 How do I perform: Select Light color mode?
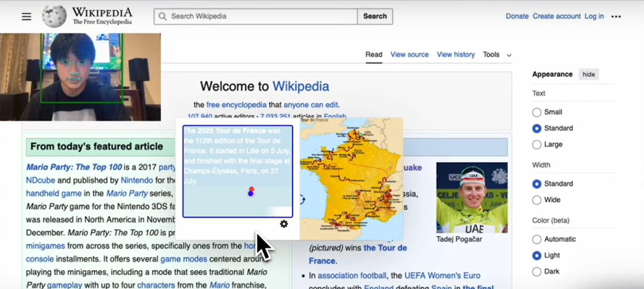[x=537, y=255]
